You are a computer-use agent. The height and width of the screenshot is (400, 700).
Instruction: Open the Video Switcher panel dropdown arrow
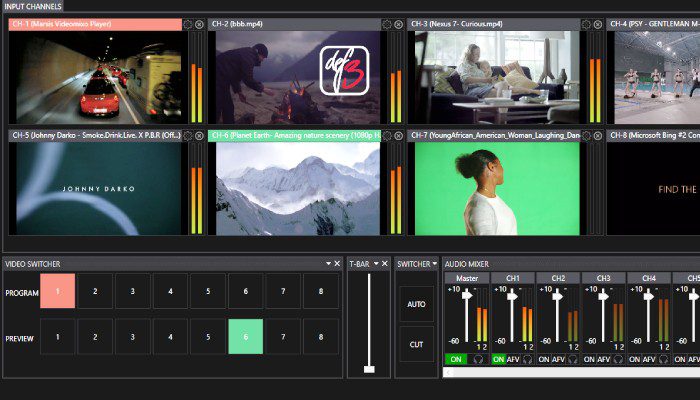pos(329,264)
